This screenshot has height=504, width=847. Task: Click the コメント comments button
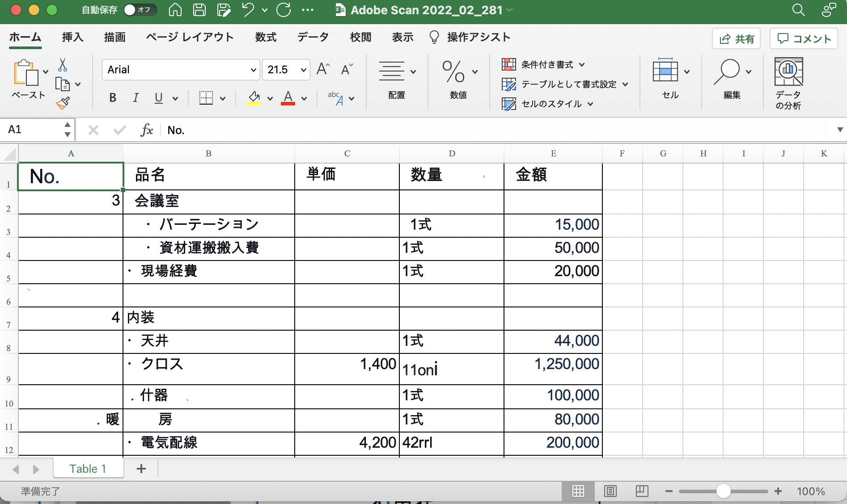[x=804, y=39]
